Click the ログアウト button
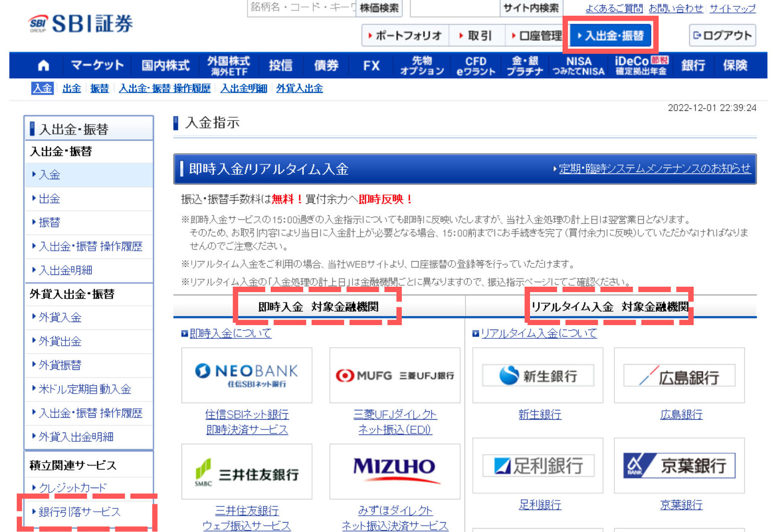Viewport: 776px width, 532px height. point(722,35)
